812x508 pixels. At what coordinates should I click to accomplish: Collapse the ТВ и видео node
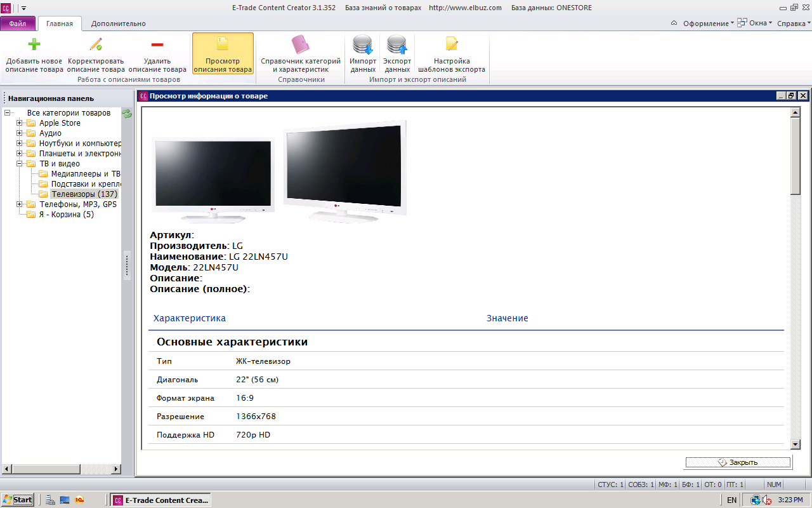tap(20, 164)
